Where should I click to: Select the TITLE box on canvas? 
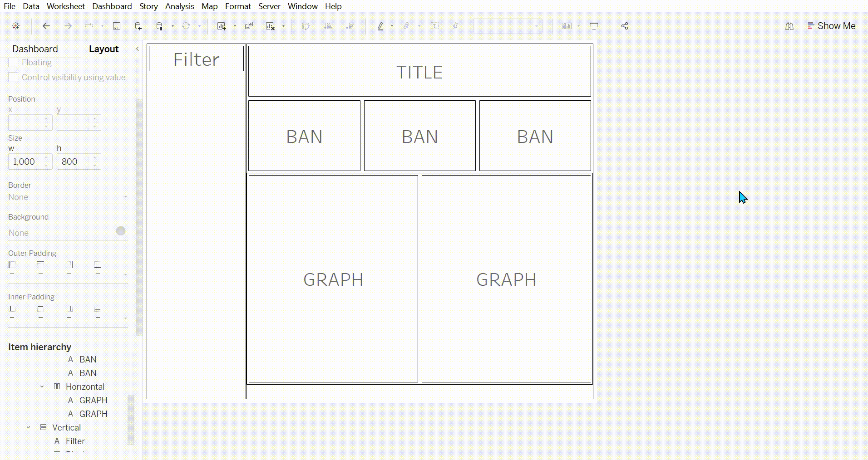click(x=420, y=71)
